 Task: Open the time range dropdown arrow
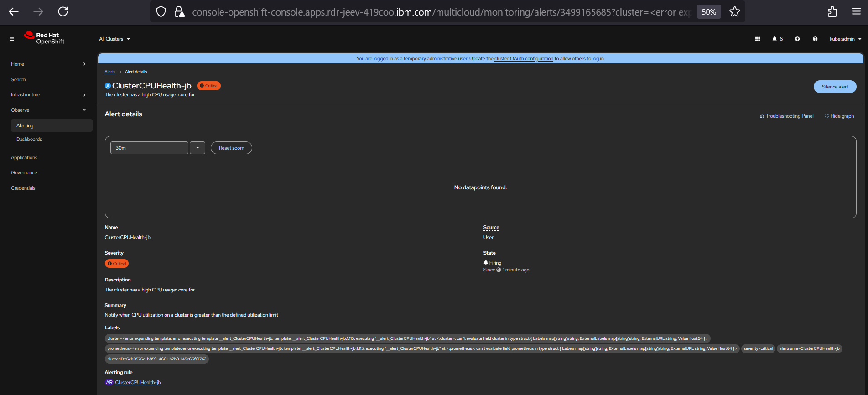pyautogui.click(x=198, y=148)
